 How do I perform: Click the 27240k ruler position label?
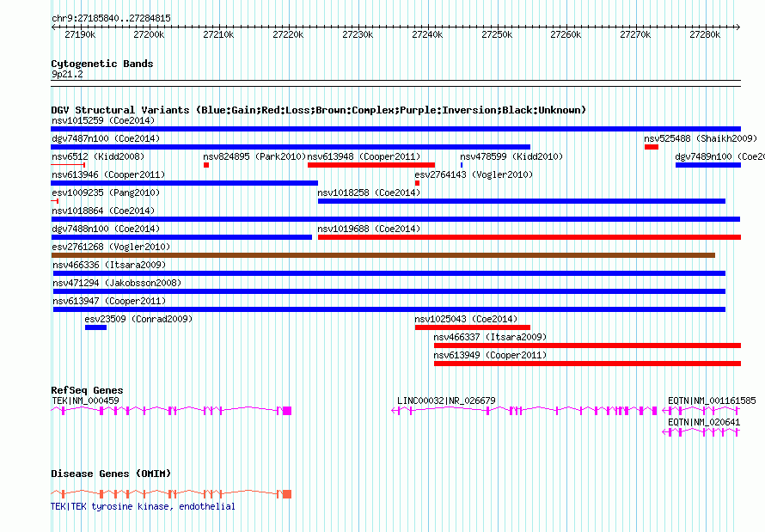point(428,34)
